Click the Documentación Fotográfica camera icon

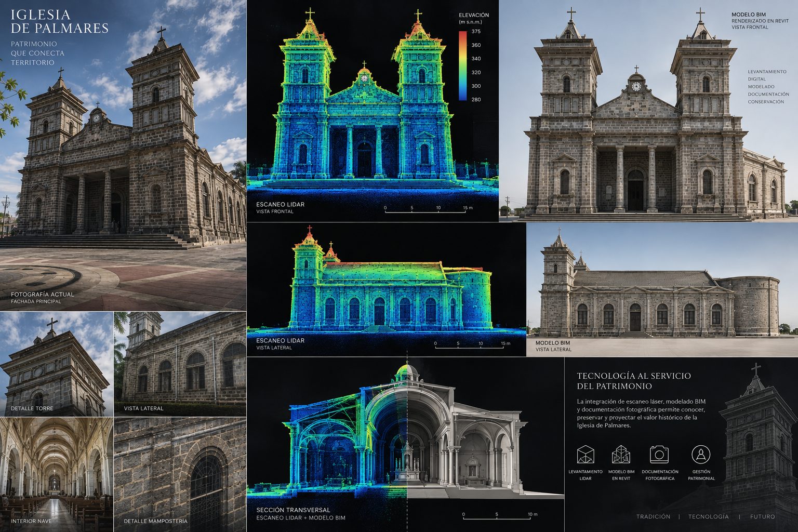(659, 454)
